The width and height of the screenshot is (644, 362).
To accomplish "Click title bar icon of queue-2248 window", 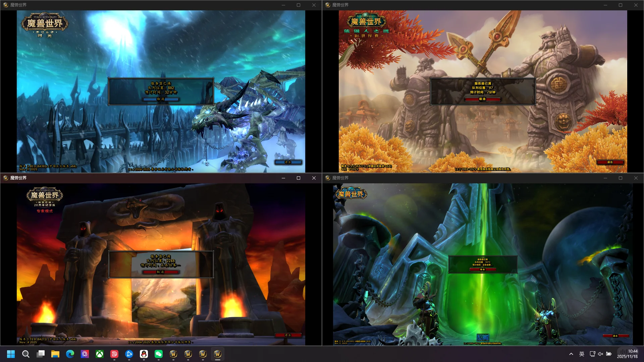I will (x=6, y=178).
